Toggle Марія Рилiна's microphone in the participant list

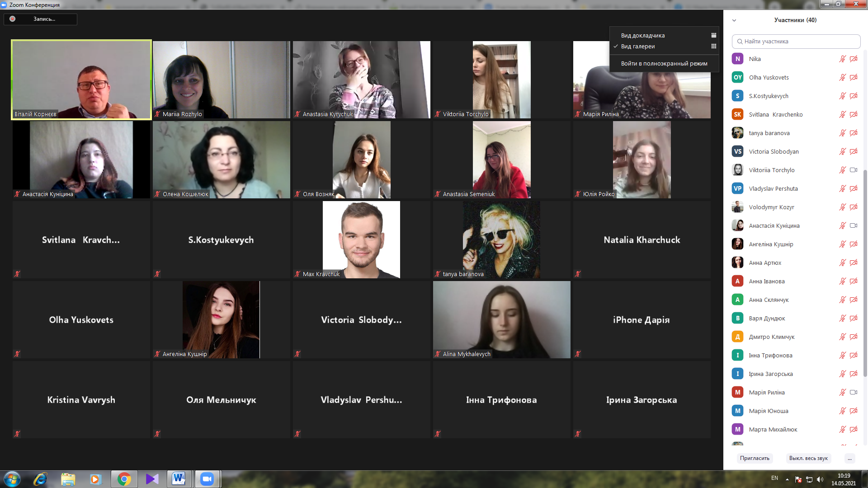(x=842, y=392)
